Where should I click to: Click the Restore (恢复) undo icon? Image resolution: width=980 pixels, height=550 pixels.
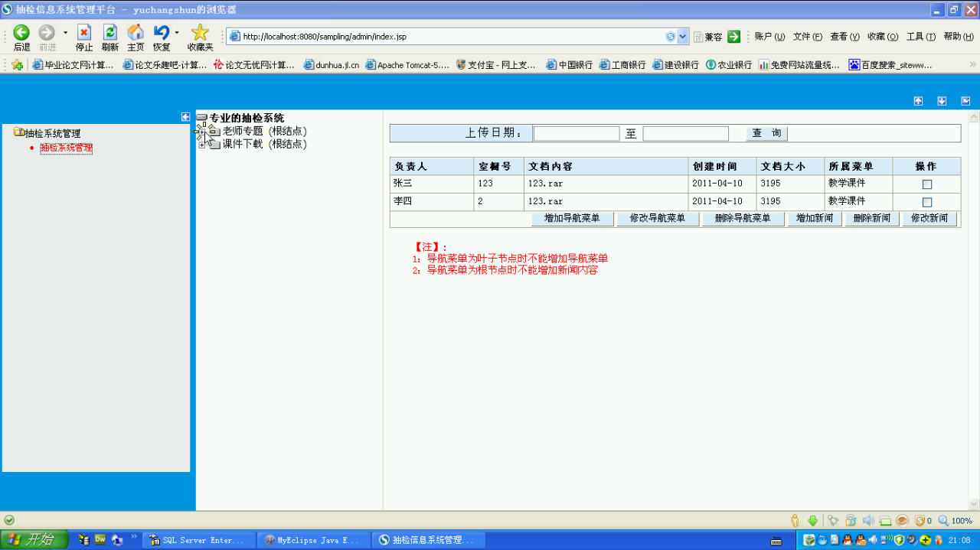pos(161,32)
